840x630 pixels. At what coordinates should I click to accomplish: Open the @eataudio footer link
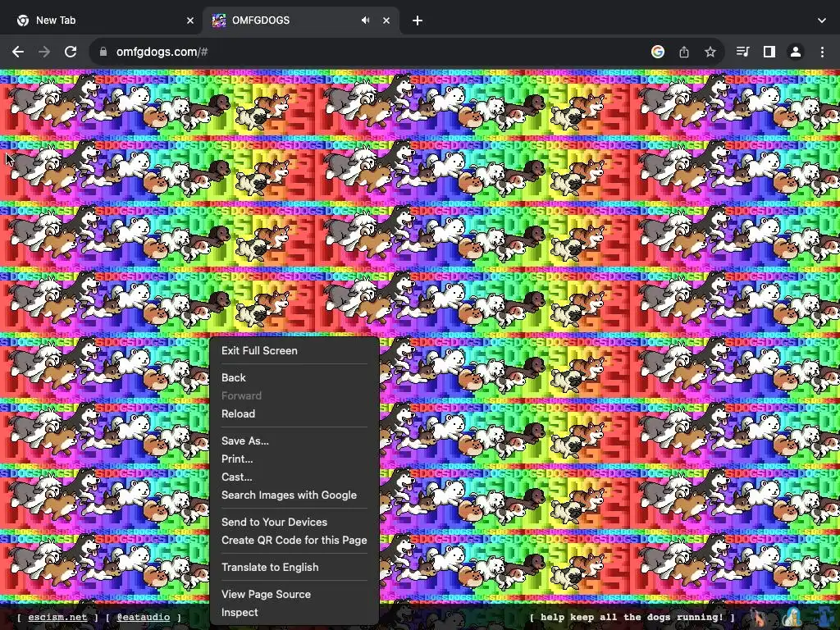point(144,617)
